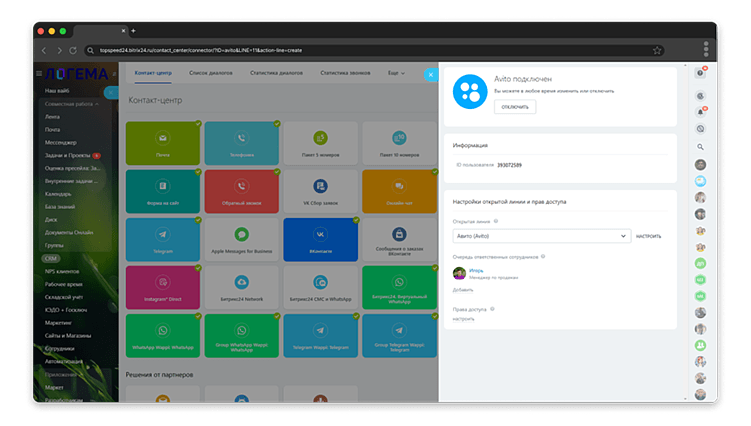
Task: Open the ВКонтакте connector tile
Action: [320, 240]
